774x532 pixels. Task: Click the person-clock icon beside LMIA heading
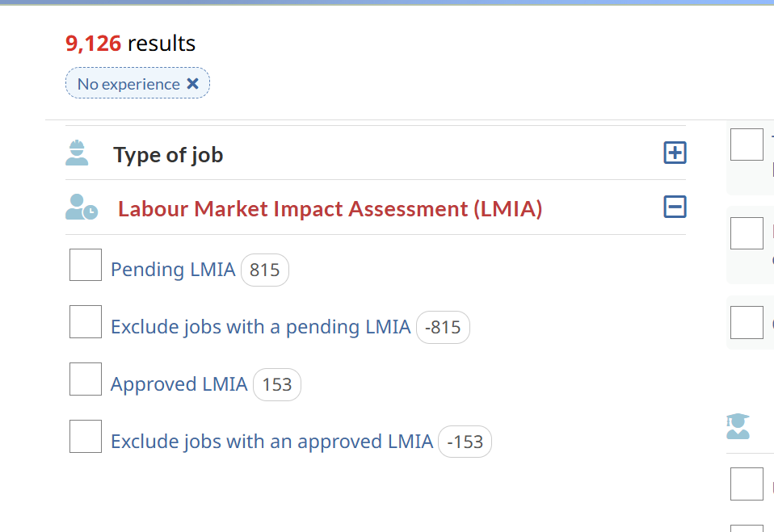81,207
